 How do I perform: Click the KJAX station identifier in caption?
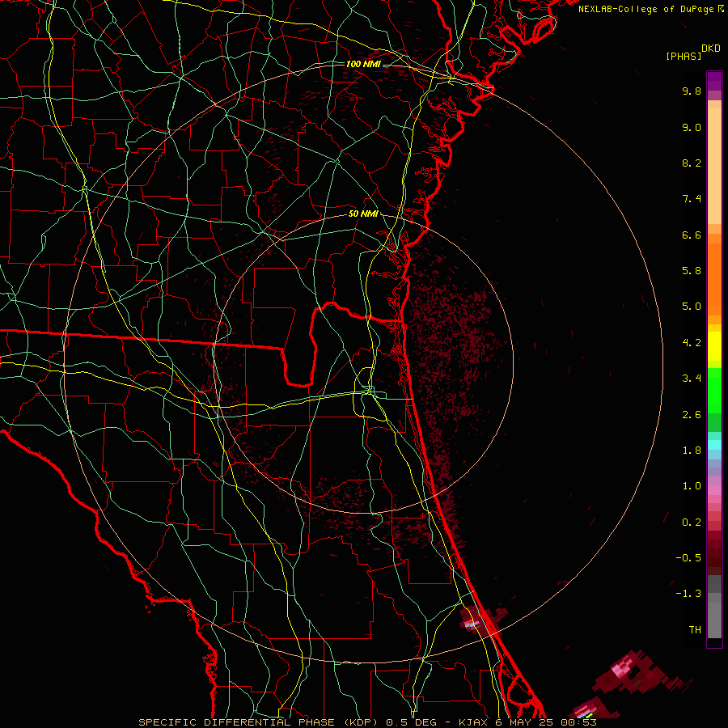point(475,722)
